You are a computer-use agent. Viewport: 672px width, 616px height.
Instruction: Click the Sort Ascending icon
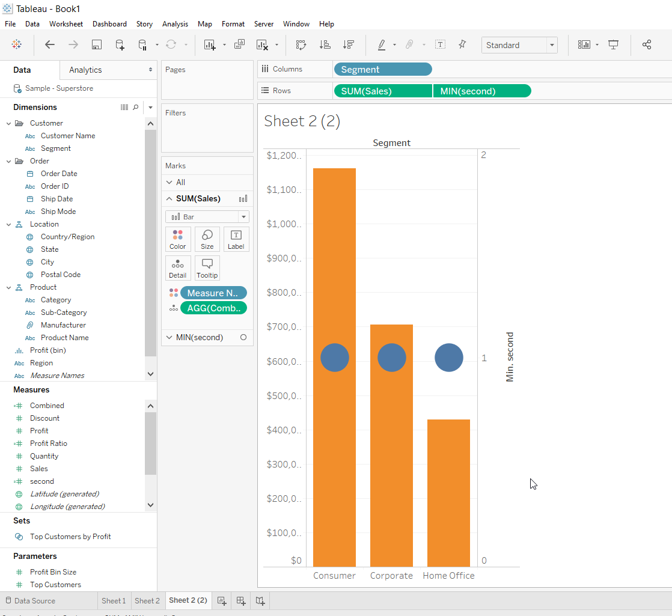tap(325, 44)
